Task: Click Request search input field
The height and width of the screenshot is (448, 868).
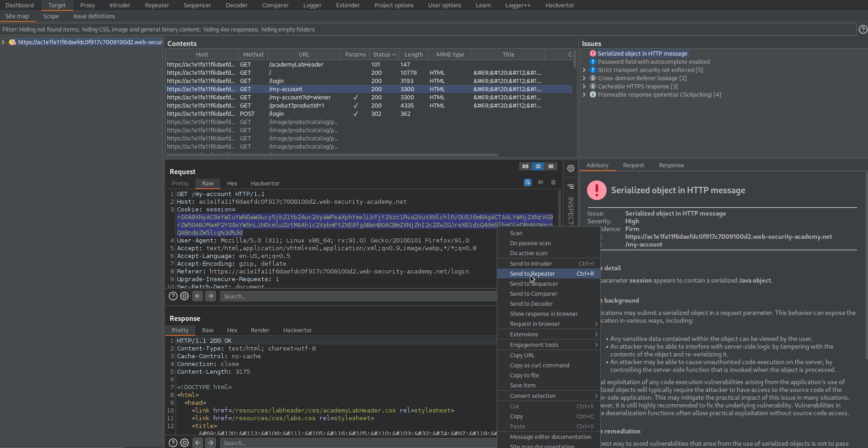Action: coord(359,296)
